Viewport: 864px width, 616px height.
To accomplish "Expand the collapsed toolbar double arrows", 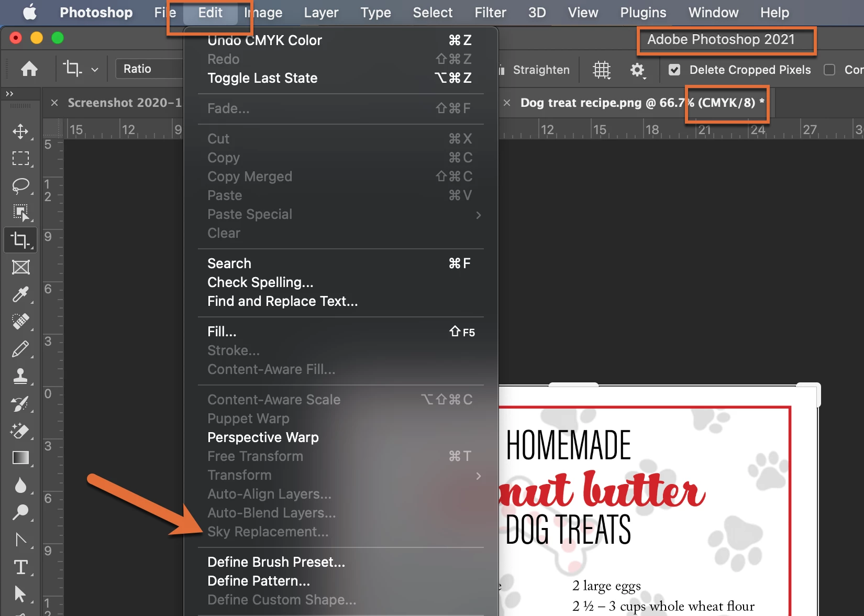I will click(9, 94).
